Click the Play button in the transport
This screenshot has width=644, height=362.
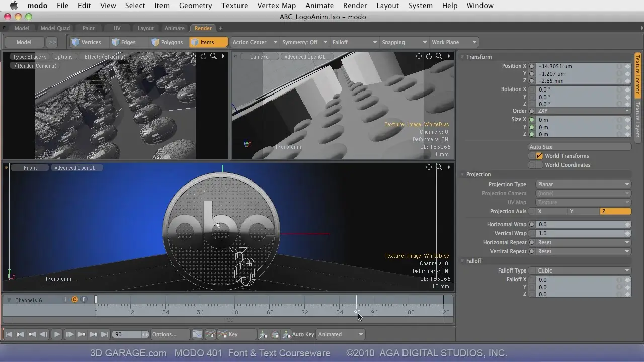(x=57, y=334)
